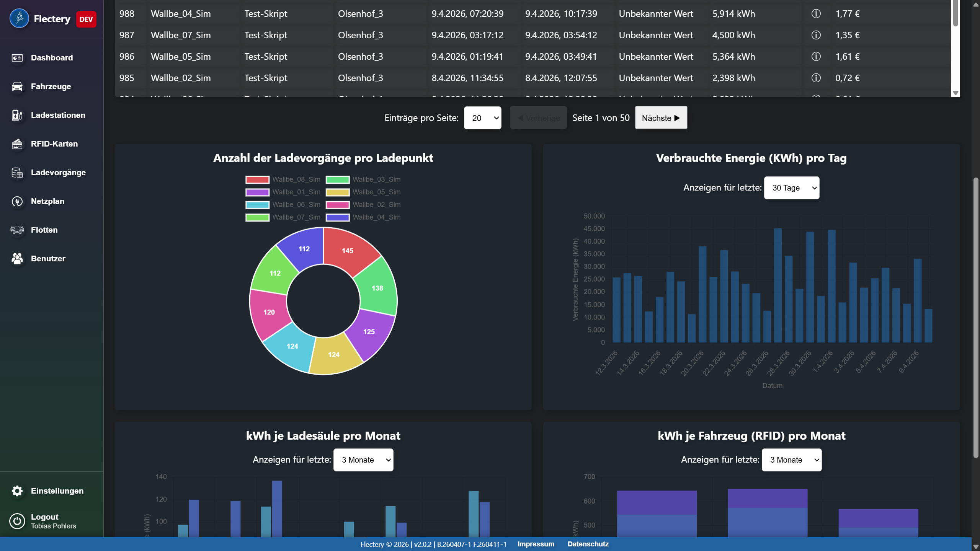Image resolution: width=980 pixels, height=551 pixels.
Task: Click the Ladestationen charging station icon
Action: point(17,115)
